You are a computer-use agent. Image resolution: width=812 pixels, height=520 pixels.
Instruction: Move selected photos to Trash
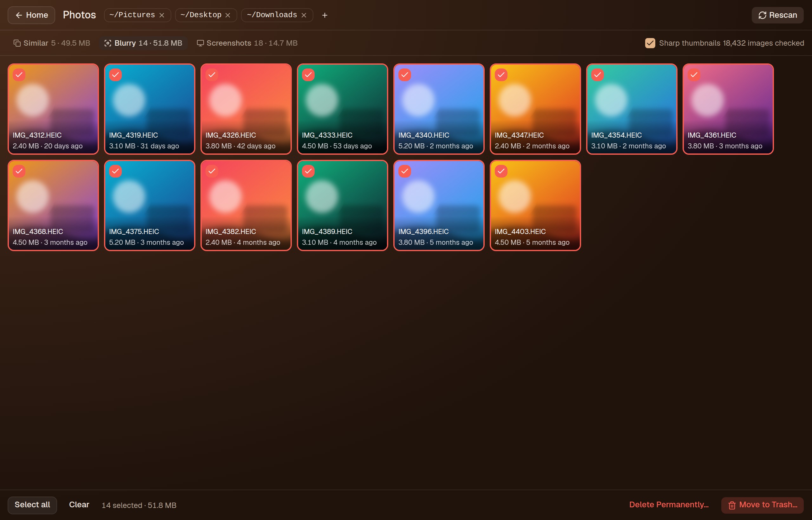(762, 505)
